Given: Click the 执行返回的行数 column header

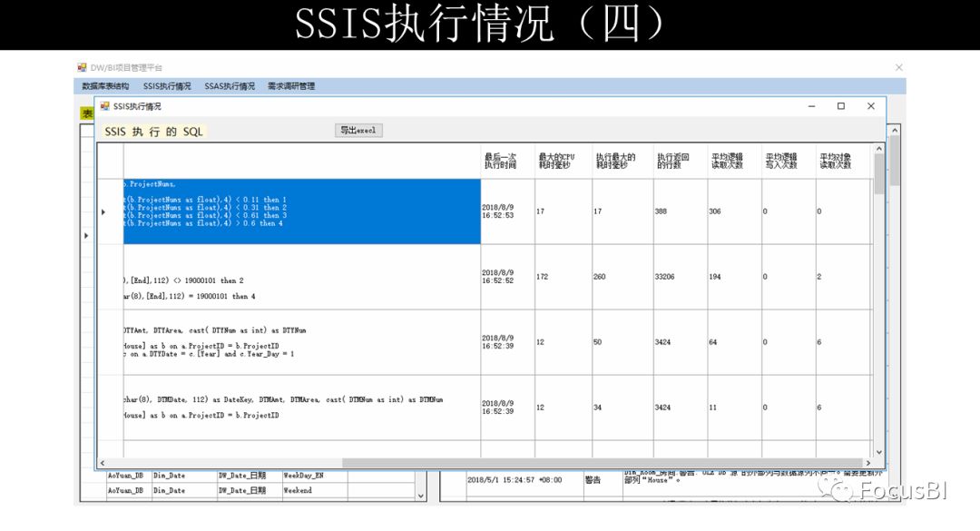Looking at the screenshot, I should (680, 162).
